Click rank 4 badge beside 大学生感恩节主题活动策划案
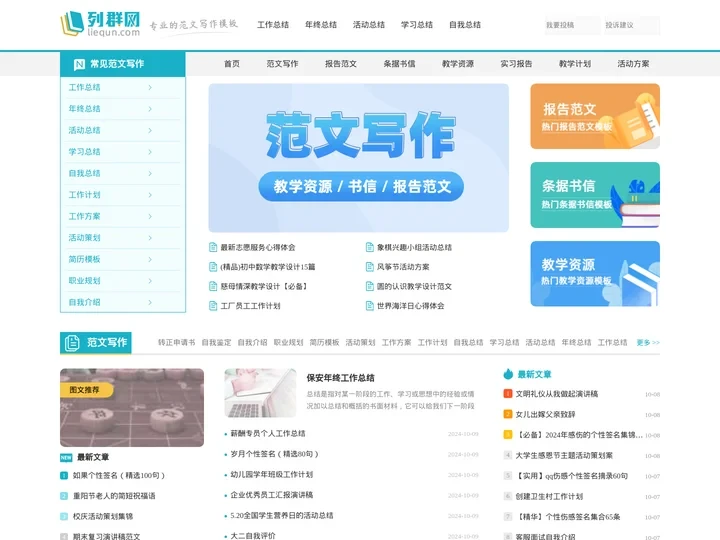720x540 pixels. point(508,456)
